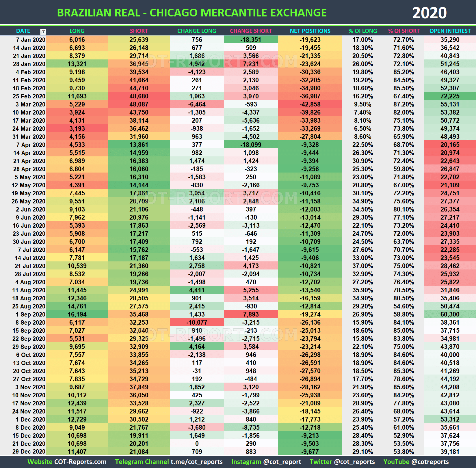The image size is (476, 468).
Task: Sort by the SHORT column header
Action: [139, 31]
